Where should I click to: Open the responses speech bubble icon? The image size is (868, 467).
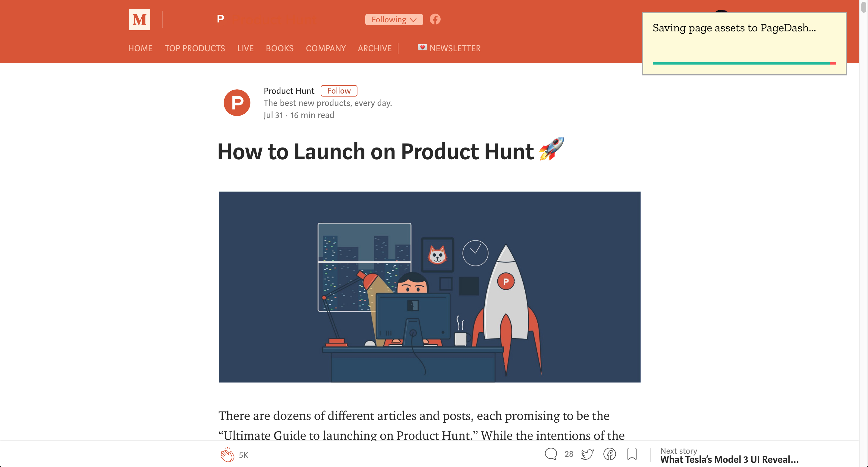point(551,454)
